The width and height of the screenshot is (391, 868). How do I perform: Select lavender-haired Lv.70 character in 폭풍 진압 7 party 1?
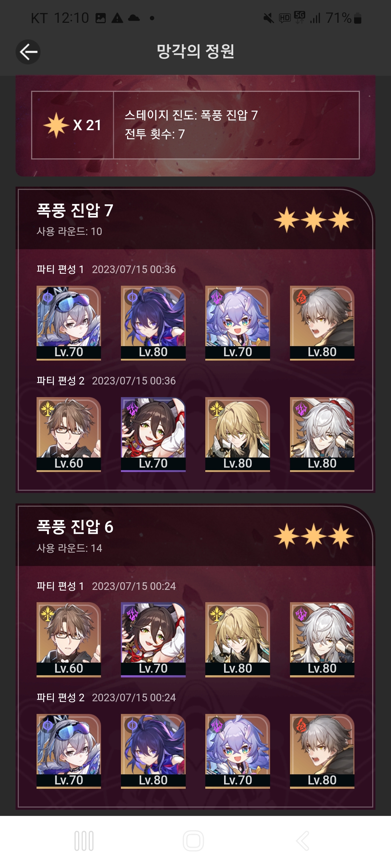tap(237, 323)
